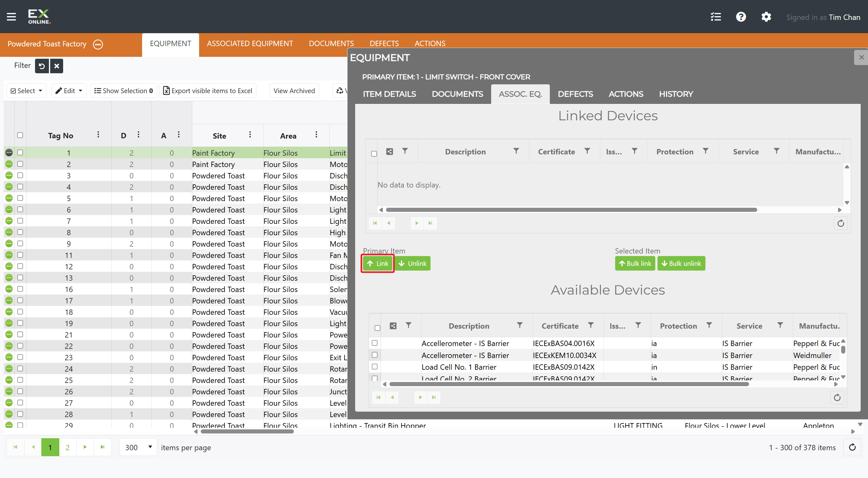Open the Edit dropdown
The image size is (868, 478).
tap(69, 91)
